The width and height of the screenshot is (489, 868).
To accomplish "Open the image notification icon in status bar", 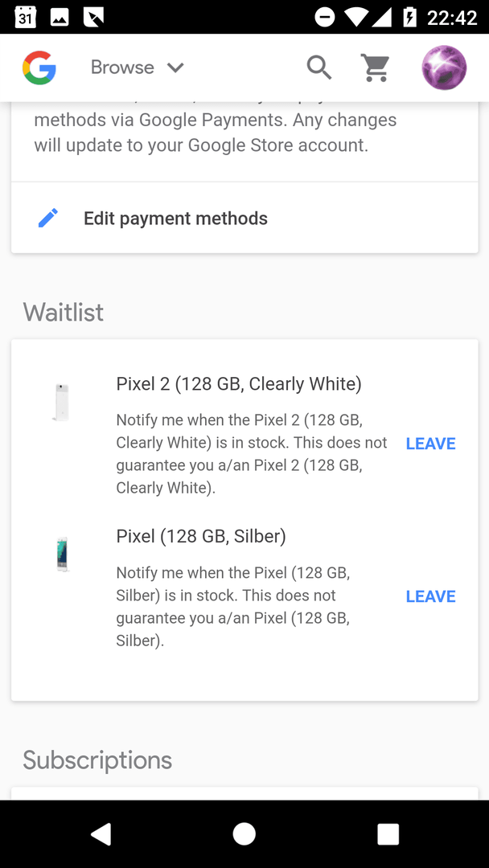I will 60,18.
